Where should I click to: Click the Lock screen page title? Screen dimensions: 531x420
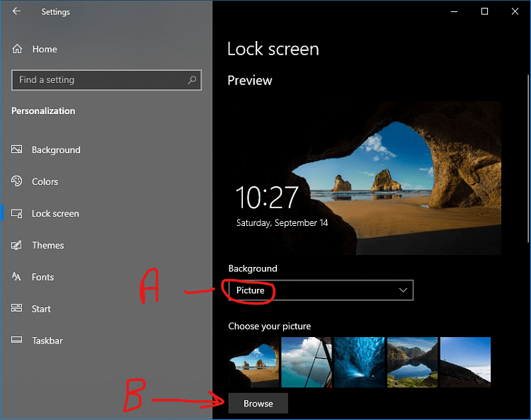coord(273,49)
